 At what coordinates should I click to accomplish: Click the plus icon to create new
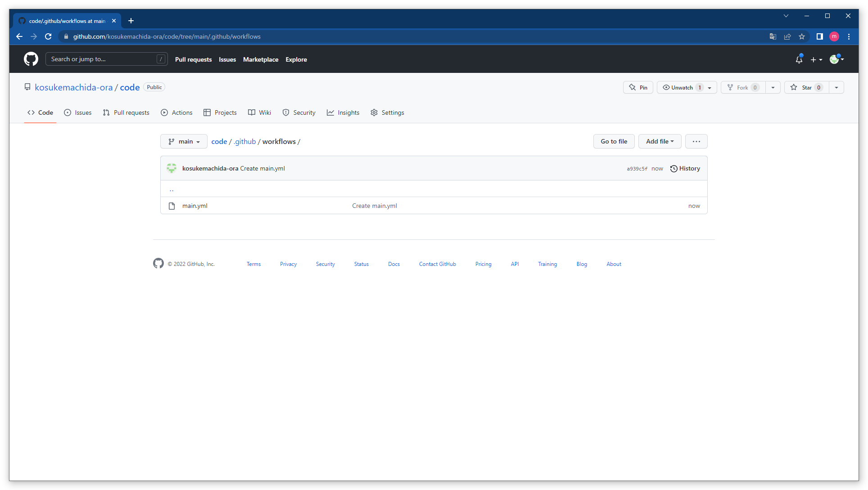(x=814, y=59)
